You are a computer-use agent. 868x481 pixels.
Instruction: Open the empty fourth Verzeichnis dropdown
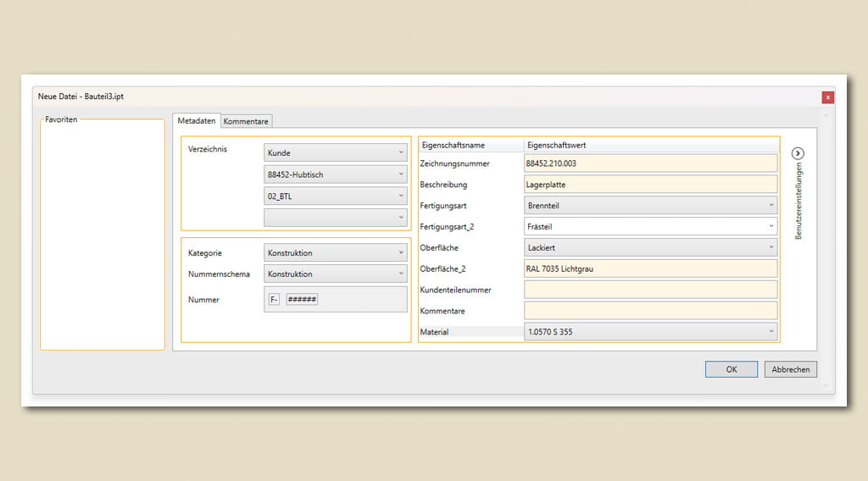[x=336, y=218]
